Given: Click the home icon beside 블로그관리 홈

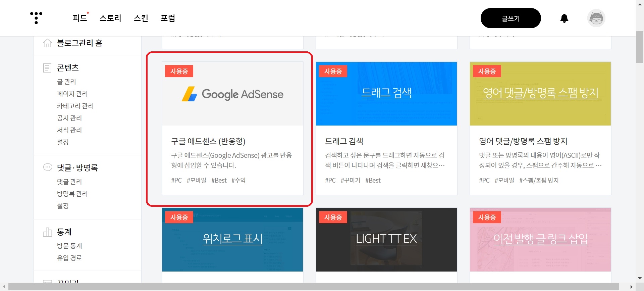Looking at the screenshot, I should (47, 43).
